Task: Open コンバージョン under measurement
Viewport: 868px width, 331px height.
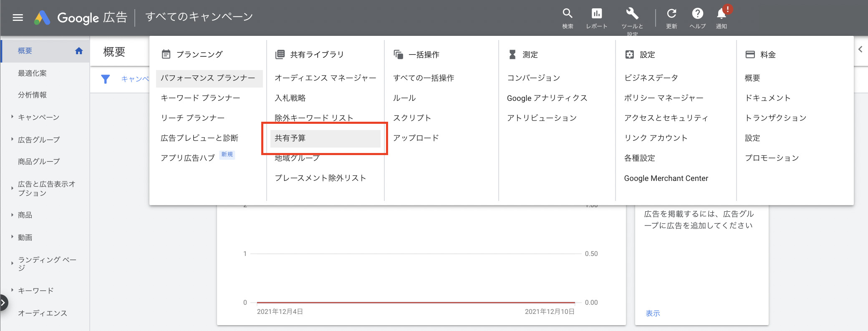Action: pyautogui.click(x=533, y=78)
